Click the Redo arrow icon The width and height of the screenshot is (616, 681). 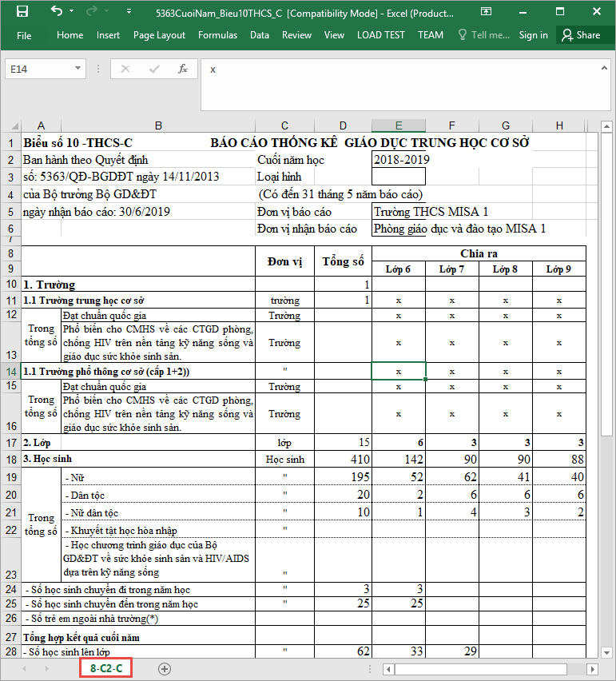coord(92,11)
